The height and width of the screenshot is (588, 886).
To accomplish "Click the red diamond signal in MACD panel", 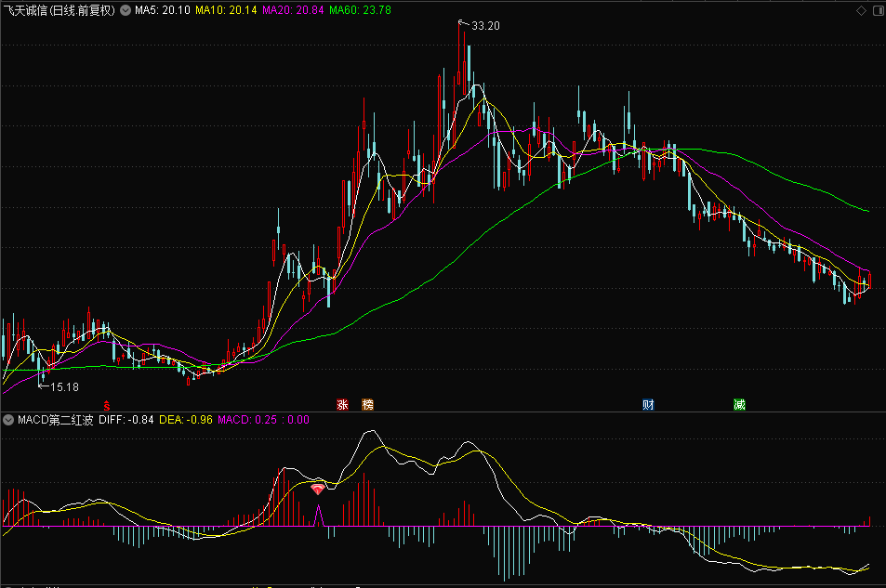I will (x=318, y=488).
